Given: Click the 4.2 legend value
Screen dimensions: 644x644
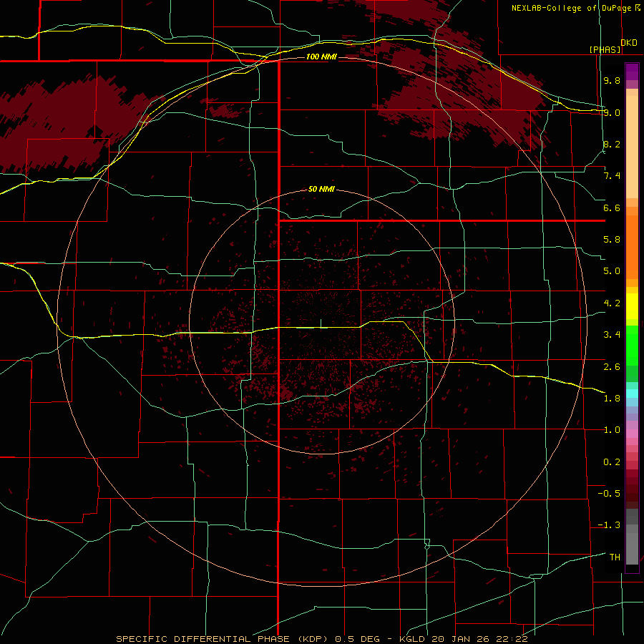Looking at the screenshot, I should (612, 303).
